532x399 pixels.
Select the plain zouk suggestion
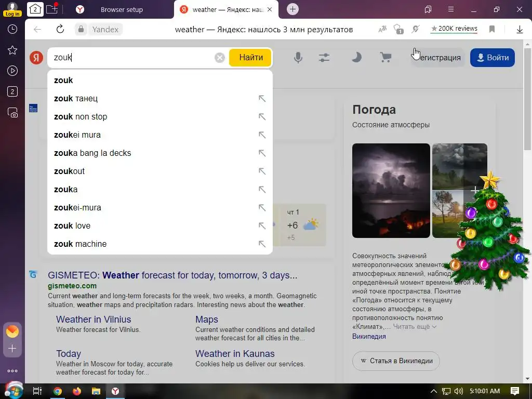pyautogui.click(x=160, y=81)
